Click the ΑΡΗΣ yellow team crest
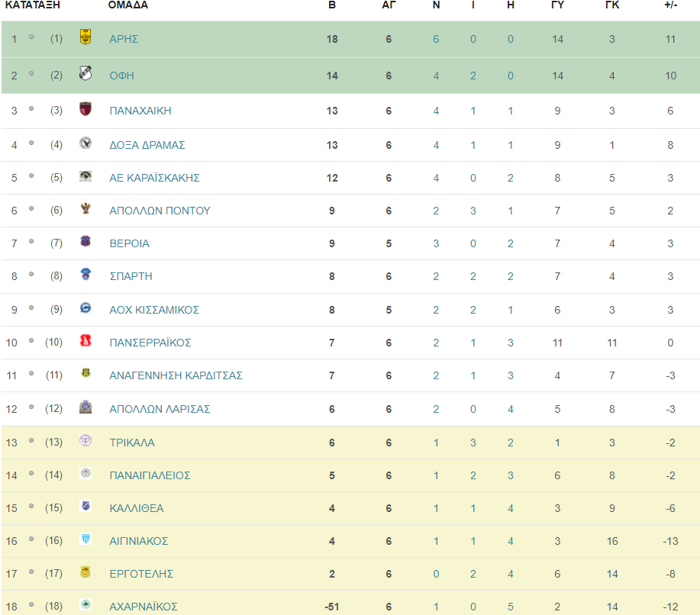The width and height of the screenshot is (700, 615). point(85,37)
